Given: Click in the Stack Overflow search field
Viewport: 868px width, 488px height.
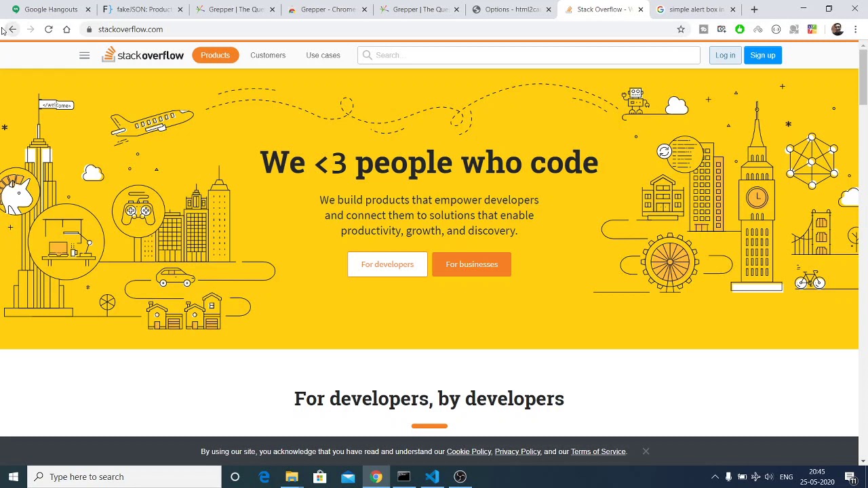Looking at the screenshot, I should [529, 56].
